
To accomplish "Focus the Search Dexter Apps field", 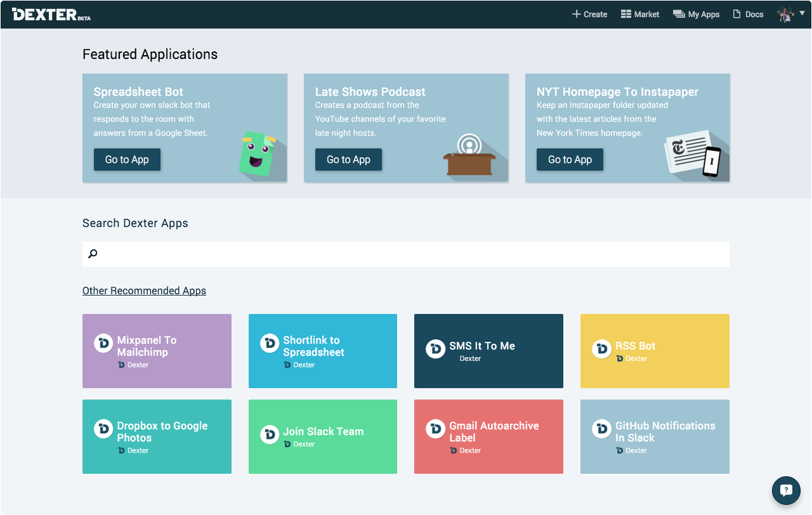I will point(406,254).
